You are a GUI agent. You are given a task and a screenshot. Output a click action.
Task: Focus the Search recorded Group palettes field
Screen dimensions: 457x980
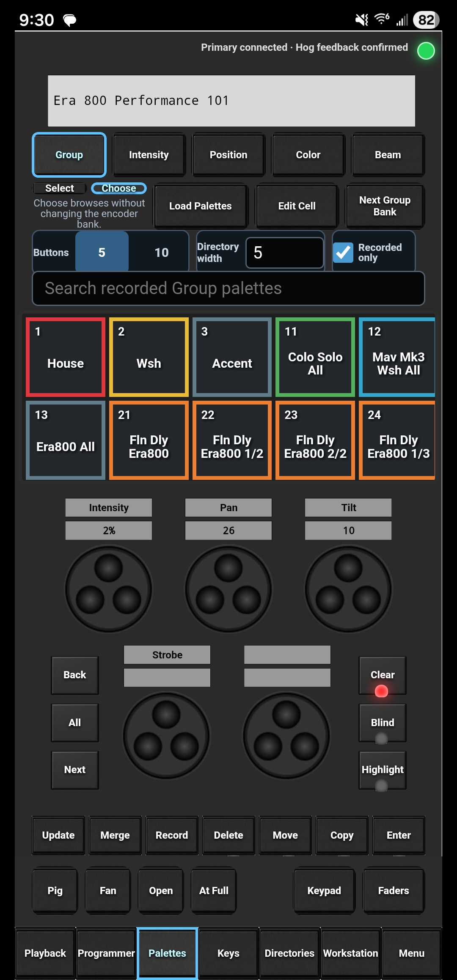[x=228, y=289]
